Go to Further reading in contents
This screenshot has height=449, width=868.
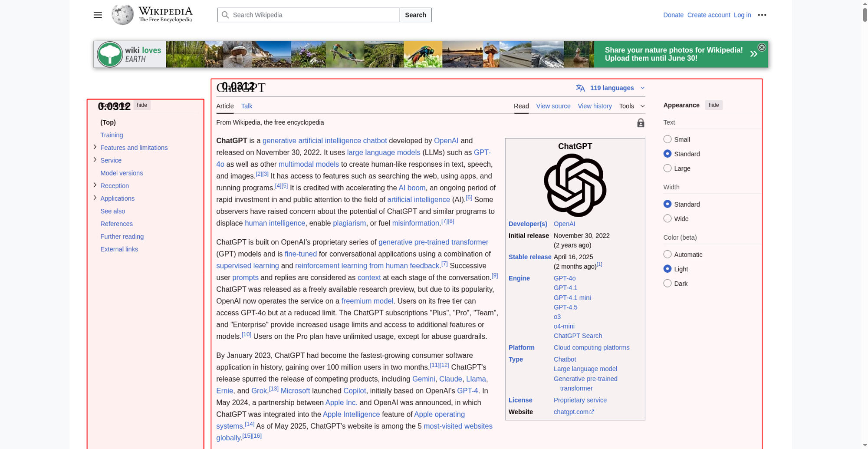pos(122,236)
